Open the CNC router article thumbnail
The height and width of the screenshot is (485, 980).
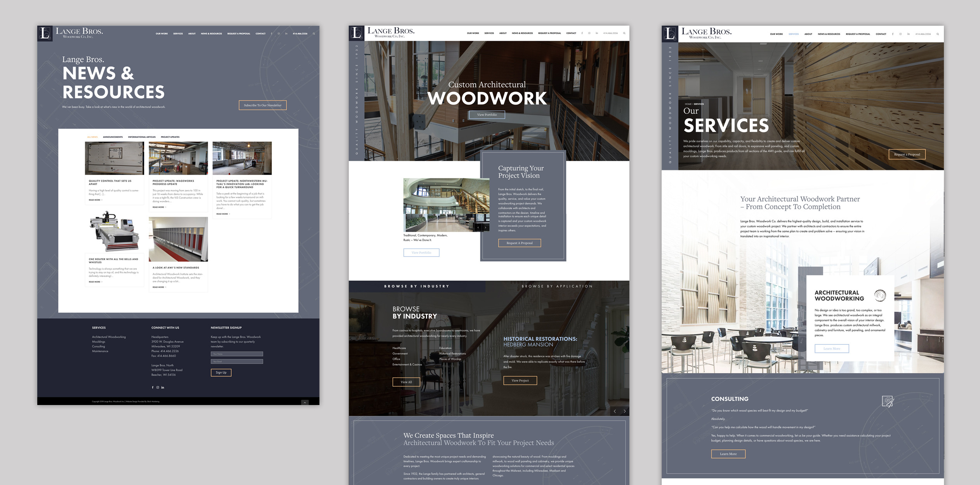point(114,232)
